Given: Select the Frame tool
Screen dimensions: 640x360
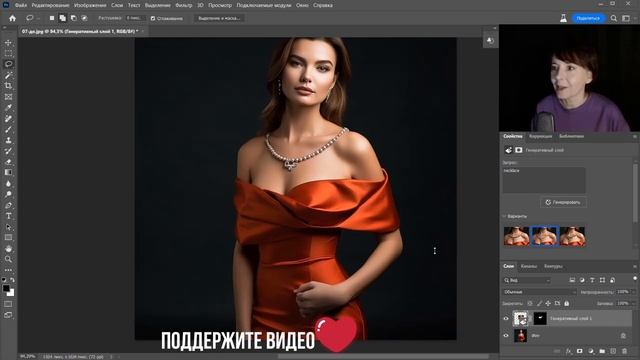Looking at the screenshot, I should [8, 97].
